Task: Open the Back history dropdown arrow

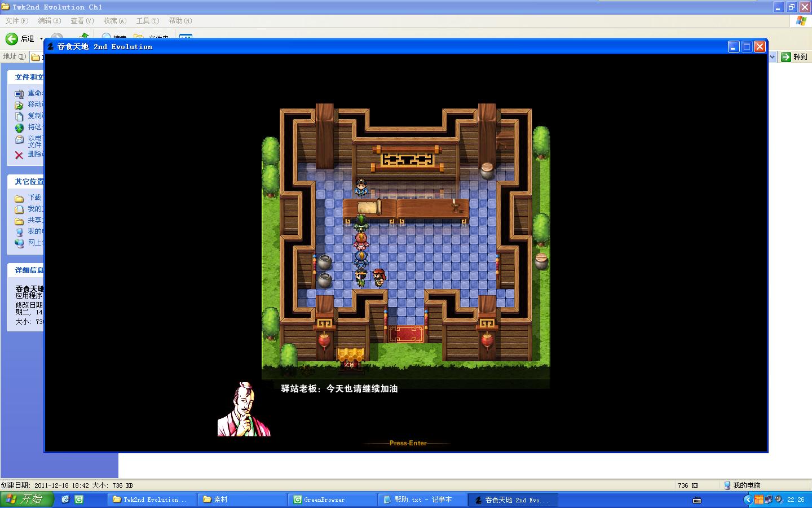Action: coord(41,39)
